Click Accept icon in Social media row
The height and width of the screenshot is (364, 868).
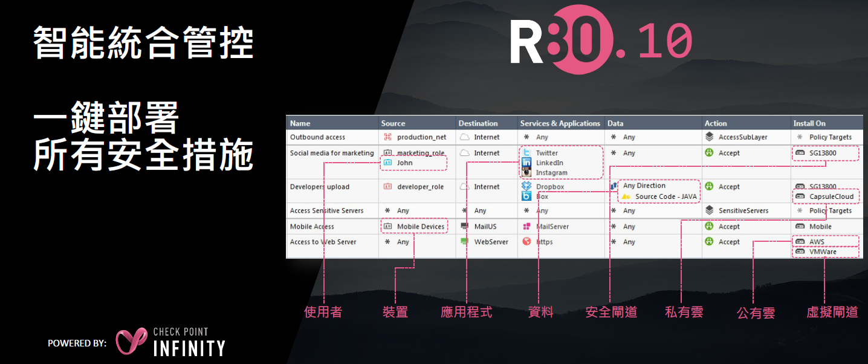710,153
